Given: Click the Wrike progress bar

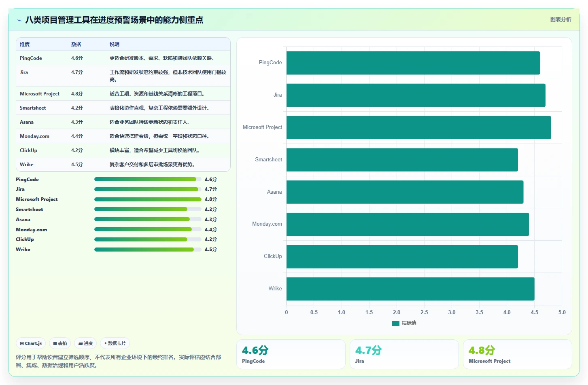Looking at the screenshot, I should point(148,250).
